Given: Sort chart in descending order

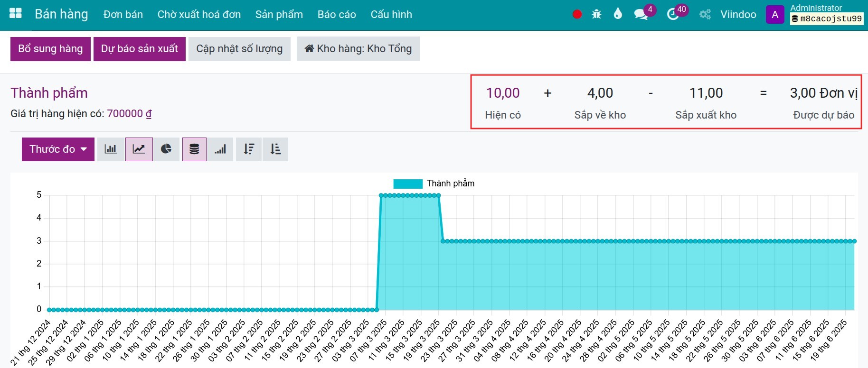Looking at the screenshot, I should pos(249,149).
